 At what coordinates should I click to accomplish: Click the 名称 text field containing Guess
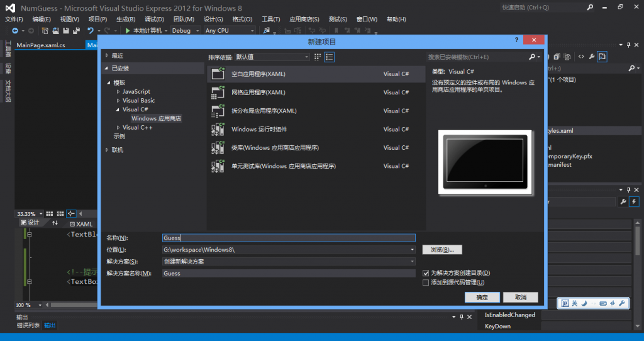[x=288, y=238]
